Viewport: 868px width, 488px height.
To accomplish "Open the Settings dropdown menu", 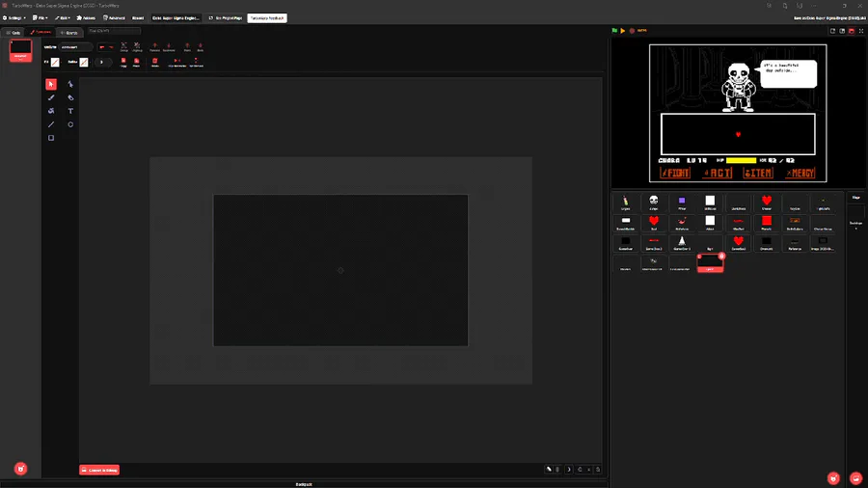I will click(14, 17).
